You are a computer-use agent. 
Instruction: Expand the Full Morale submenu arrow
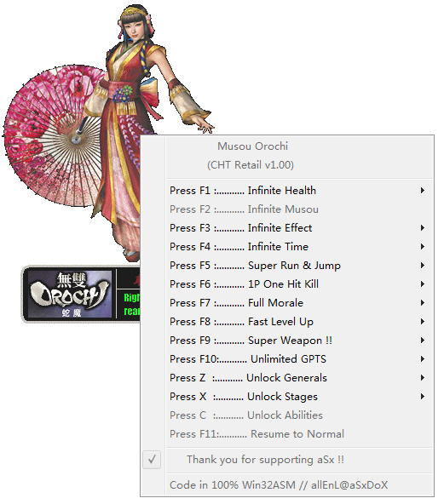tap(423, 303)
